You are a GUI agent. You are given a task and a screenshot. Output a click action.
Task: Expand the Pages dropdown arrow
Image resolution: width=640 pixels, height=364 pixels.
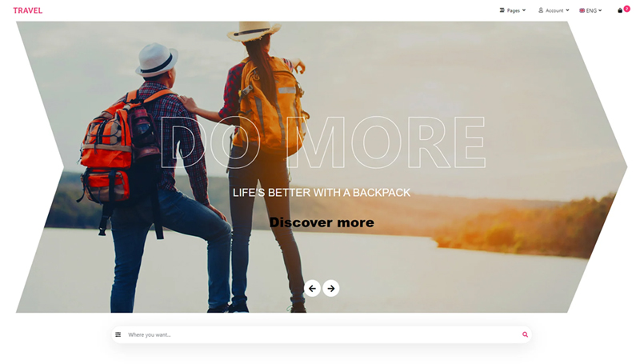[x=524, y=10]
